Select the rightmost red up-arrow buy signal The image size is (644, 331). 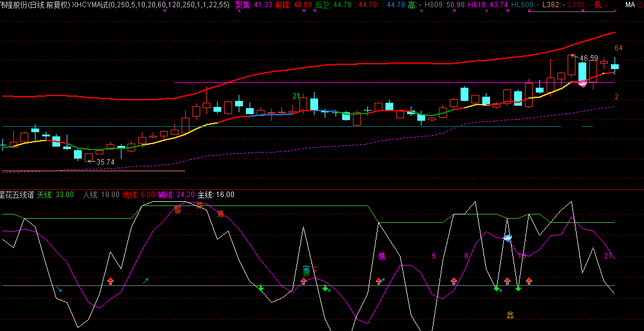[529, 281]
